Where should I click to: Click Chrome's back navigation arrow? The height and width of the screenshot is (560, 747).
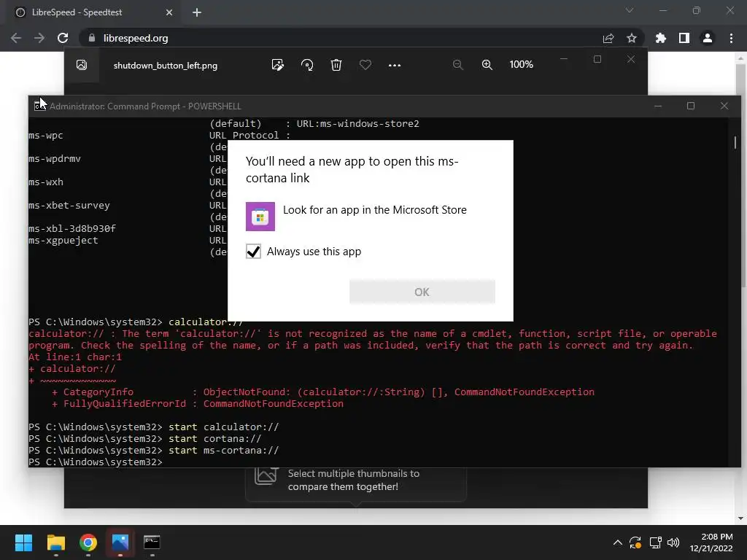[x=16, y=38]
